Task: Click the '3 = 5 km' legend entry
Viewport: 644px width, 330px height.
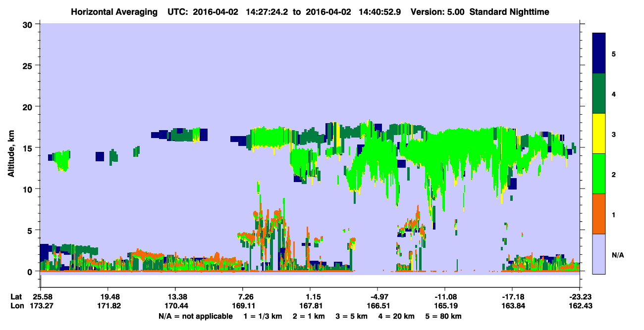Action: 352,316
